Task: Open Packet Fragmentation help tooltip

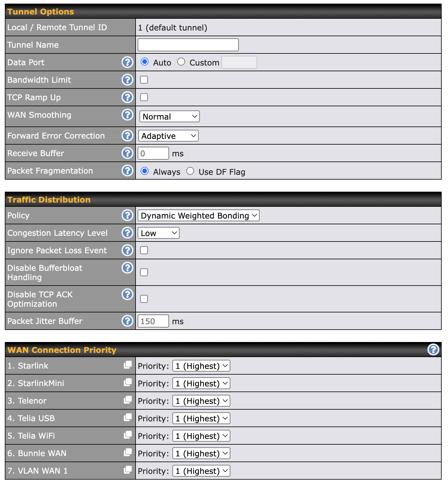Action: click(127, 171)
